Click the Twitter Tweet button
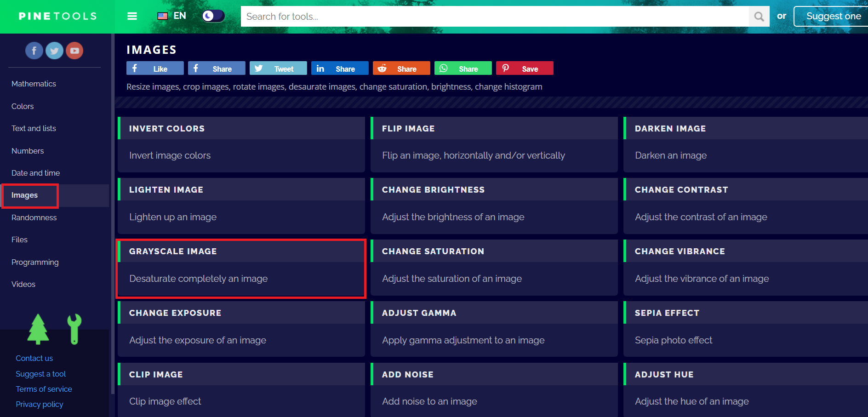The image size is (868, 417). click(x=278, y=68)
